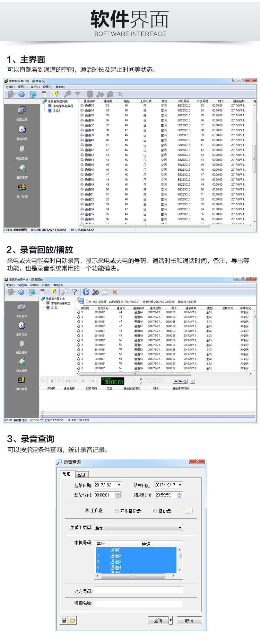Click the music notes icon in the 录音回放 window toolbar
This screenshot has height=644, width=260.
pyautogui.click(x=95, y=292)
